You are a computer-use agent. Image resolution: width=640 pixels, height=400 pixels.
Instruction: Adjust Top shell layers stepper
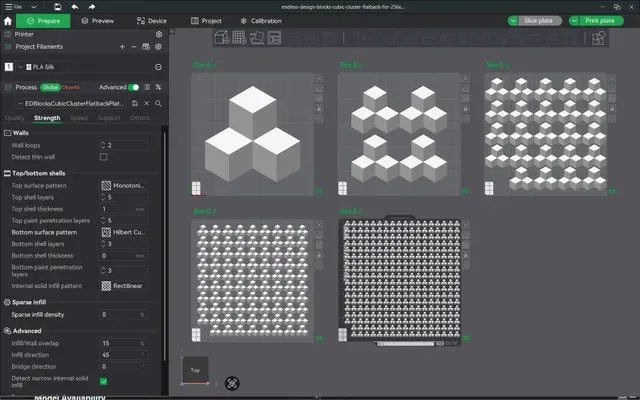103,197
